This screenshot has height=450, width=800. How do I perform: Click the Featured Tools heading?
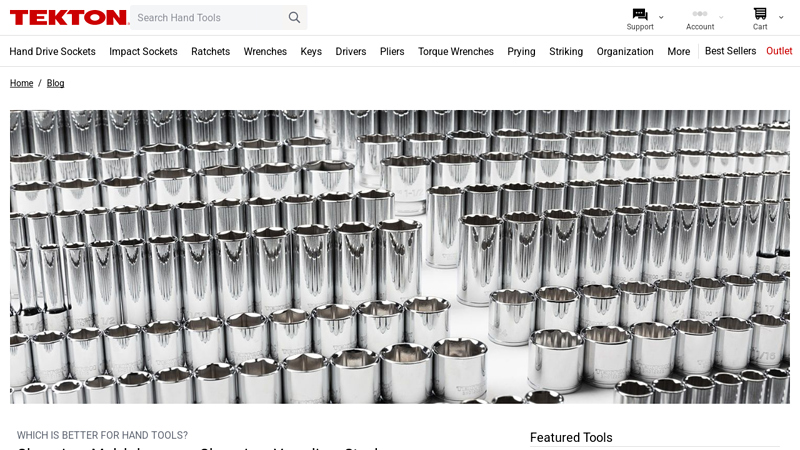(x=571, y=437)
